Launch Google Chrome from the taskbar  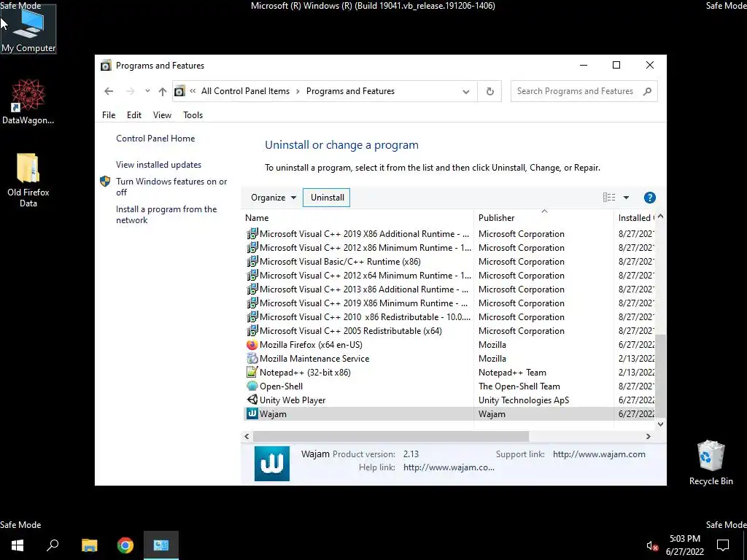coord(125,545)
